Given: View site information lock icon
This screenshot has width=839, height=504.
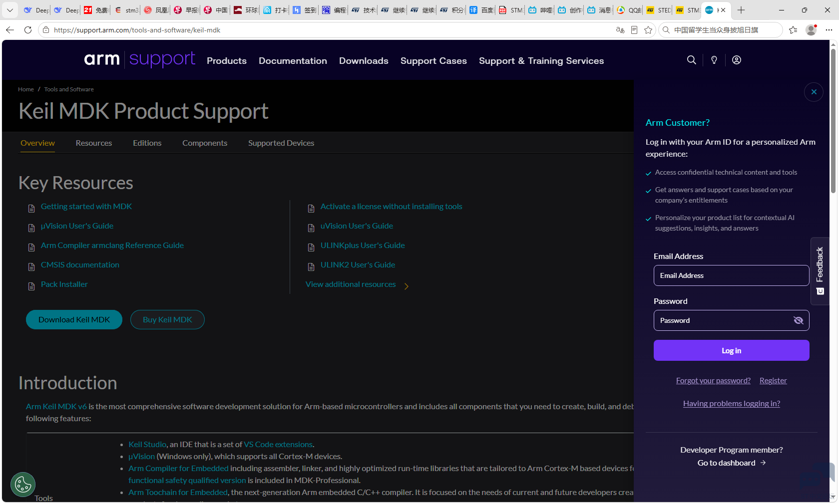Looking at the screenshot, I should click(x=46, y=30).
